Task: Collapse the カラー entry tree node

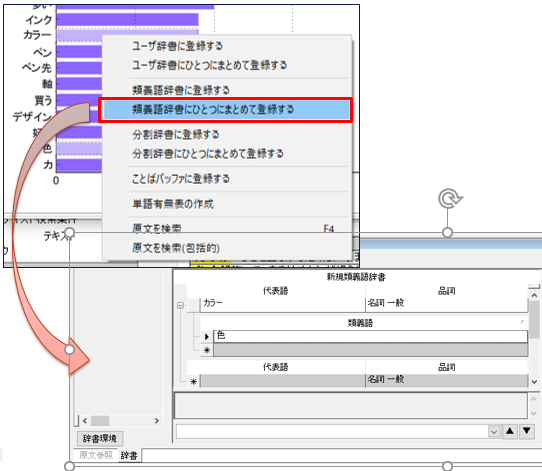Action: [180, 305]
